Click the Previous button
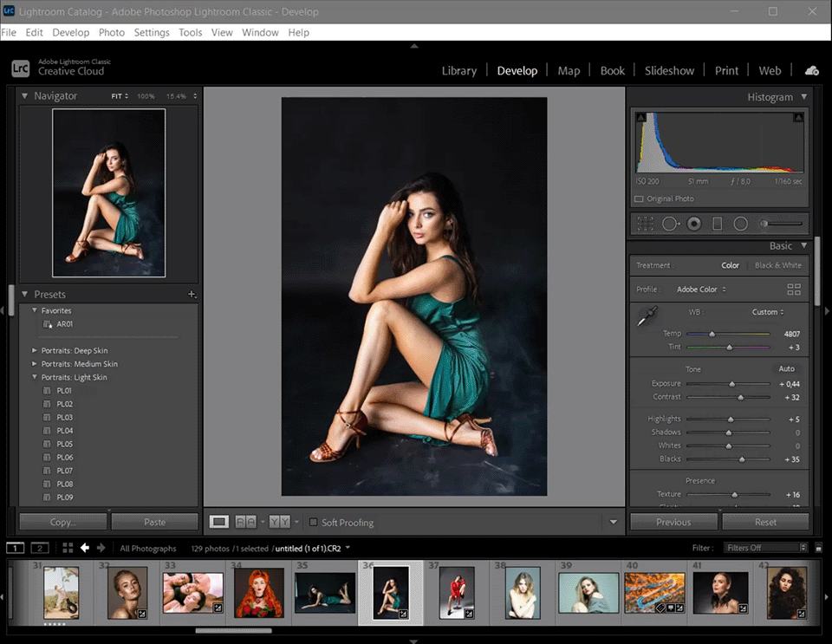832x644 pixels. click(x=673, y=522)
